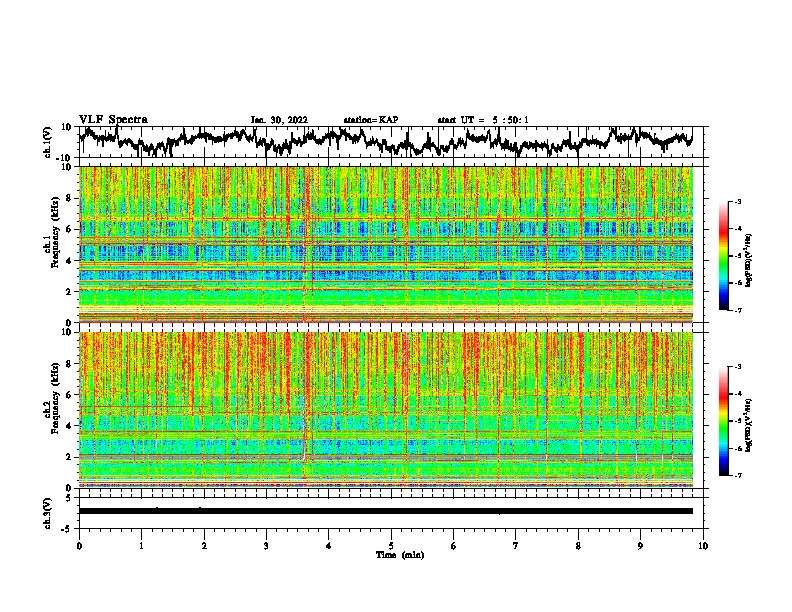The height and width of the screenshot is (612, 792).
Task: Click the '5' minute tick label
Action: click(x=391, y=546)
